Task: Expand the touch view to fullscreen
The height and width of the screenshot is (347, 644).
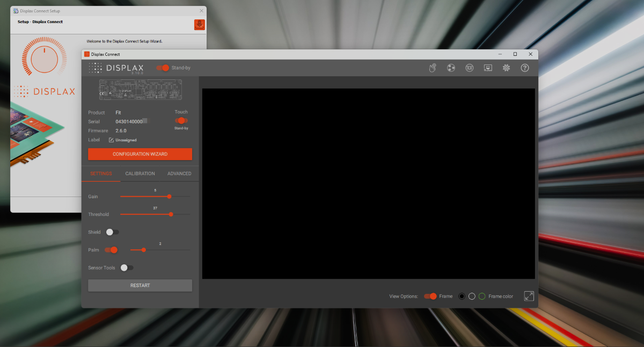Action: click(x=529, y=296)
